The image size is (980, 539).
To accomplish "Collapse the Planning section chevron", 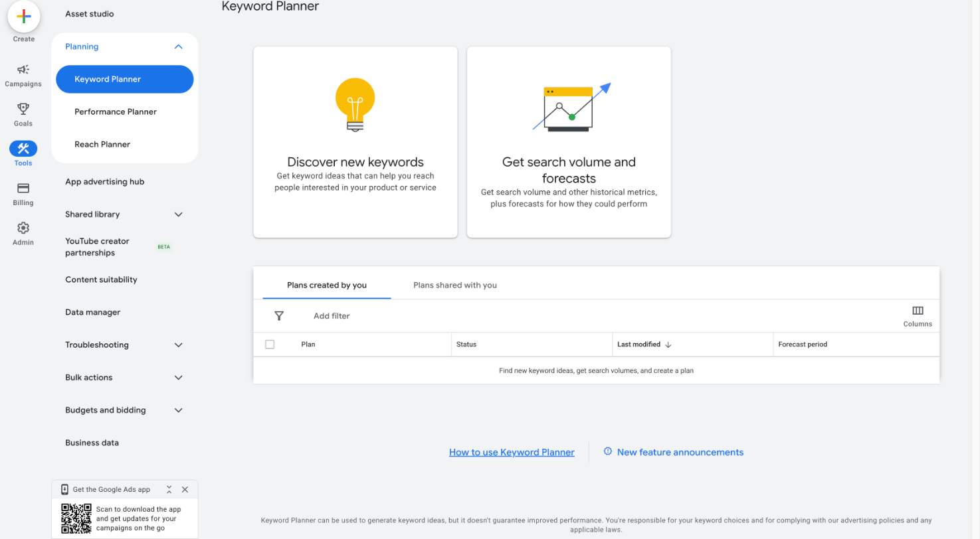I will pos(178,46).
